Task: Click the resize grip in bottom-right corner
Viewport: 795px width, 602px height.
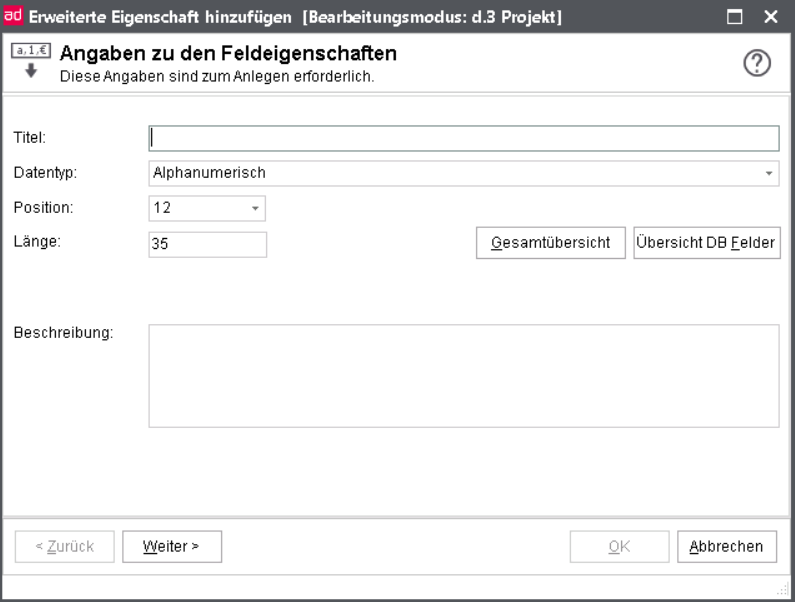Action: point(785,592)
